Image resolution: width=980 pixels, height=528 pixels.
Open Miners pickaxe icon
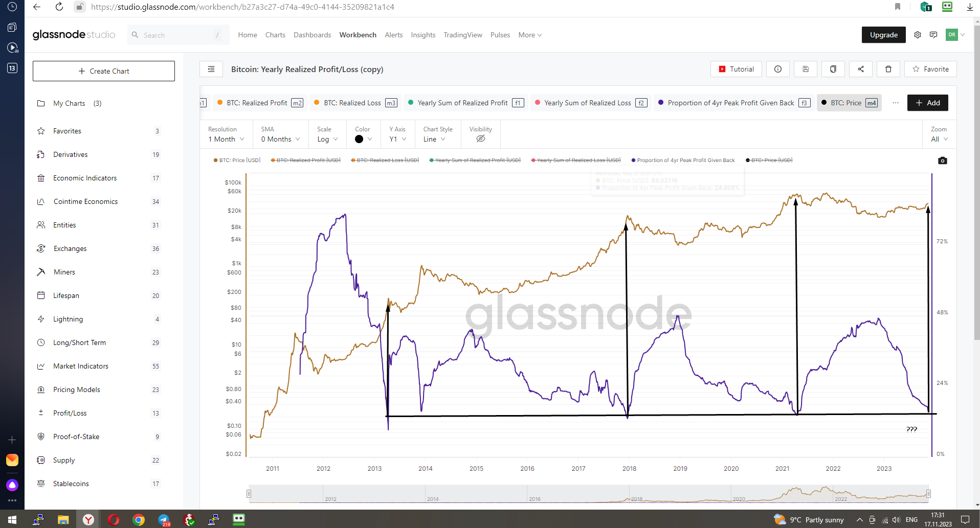tap(41, 272)
